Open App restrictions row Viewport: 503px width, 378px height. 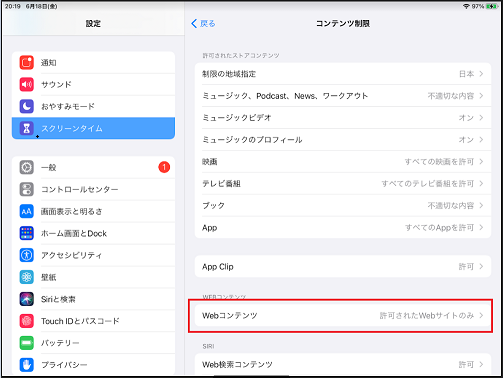pyautogui.click(x=343, y=228)
